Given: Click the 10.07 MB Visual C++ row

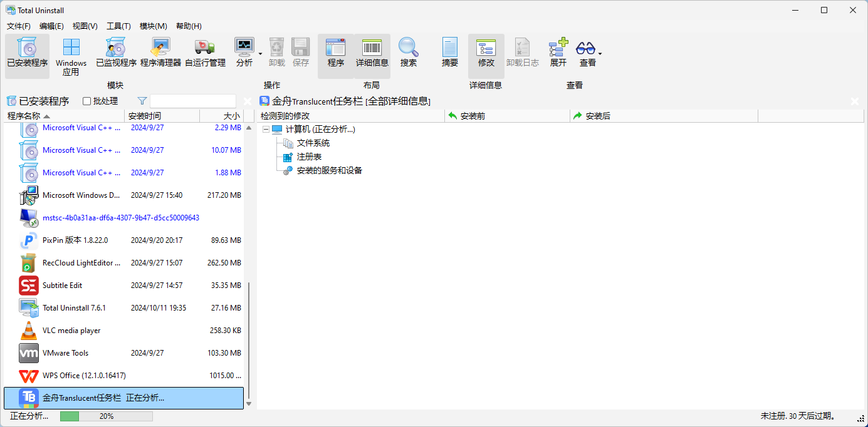Looking at the screenshot, I should point(123,150).
